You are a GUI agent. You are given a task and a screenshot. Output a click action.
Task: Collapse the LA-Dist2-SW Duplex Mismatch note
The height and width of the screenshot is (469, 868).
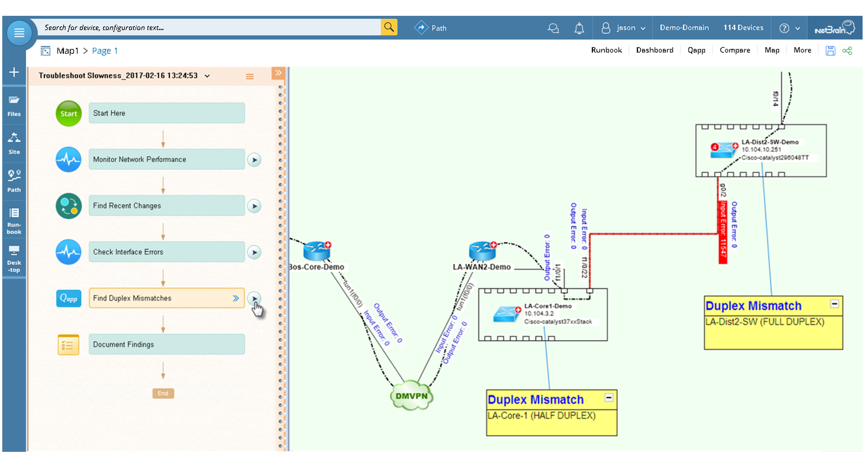click(x=834, y=304)
